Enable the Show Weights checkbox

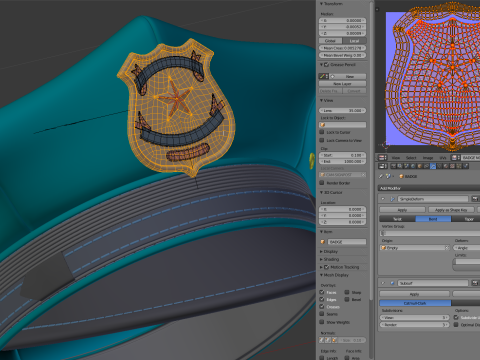click(x=322, y=322)
